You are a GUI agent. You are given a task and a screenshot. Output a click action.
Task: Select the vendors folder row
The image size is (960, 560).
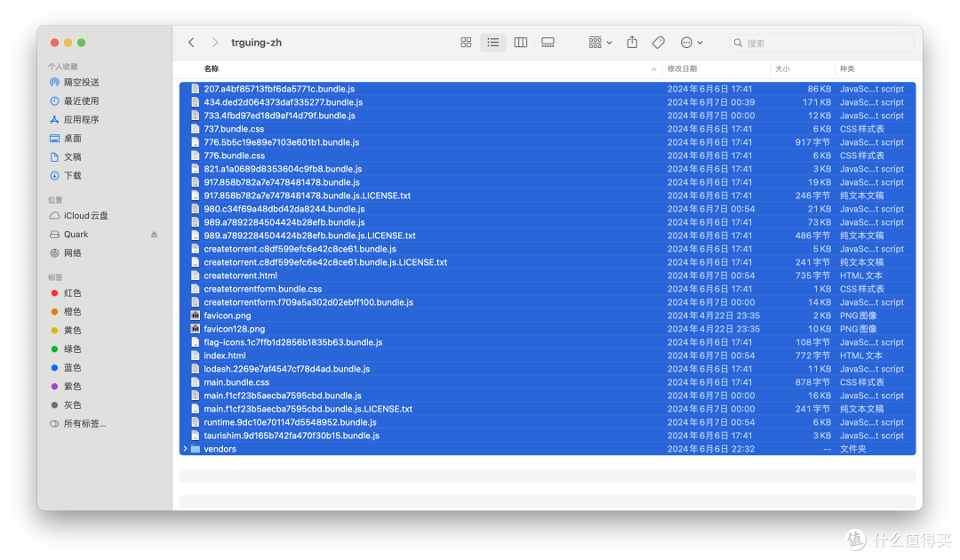548,449
